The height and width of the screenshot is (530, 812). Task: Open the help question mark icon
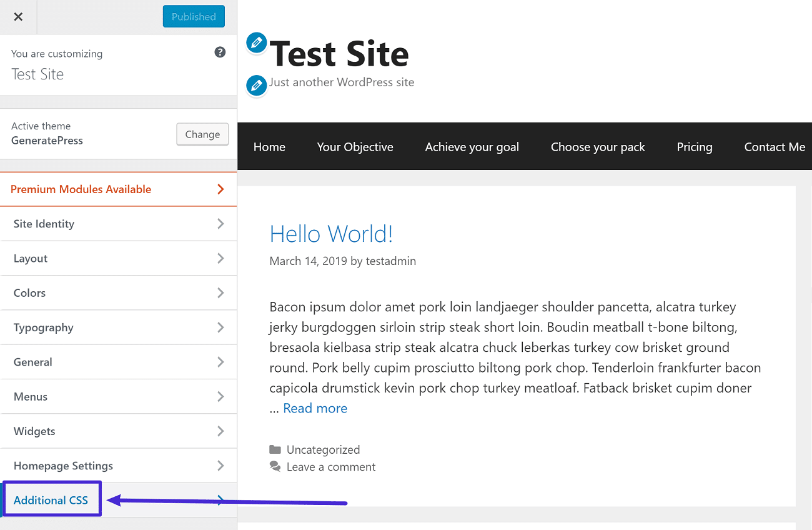[x=220, y=52]
